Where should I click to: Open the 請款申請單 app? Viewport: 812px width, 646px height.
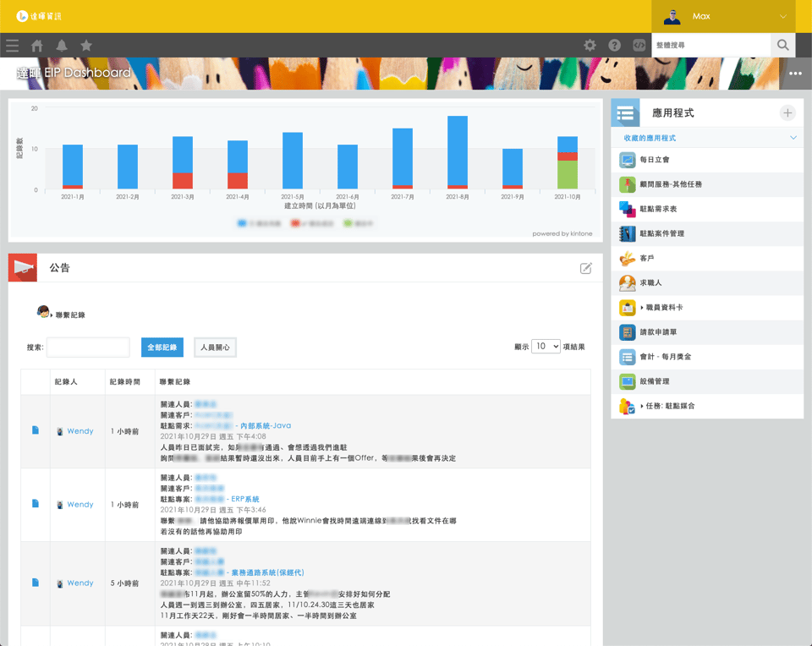(x=658, y=332)
